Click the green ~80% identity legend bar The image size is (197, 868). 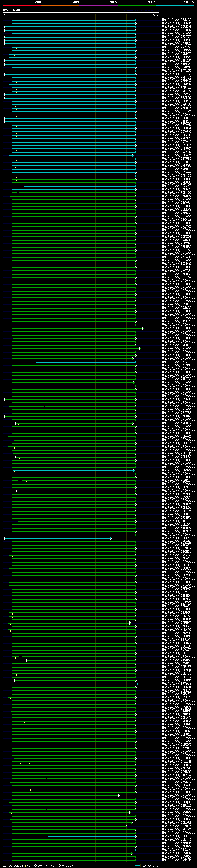137,6
